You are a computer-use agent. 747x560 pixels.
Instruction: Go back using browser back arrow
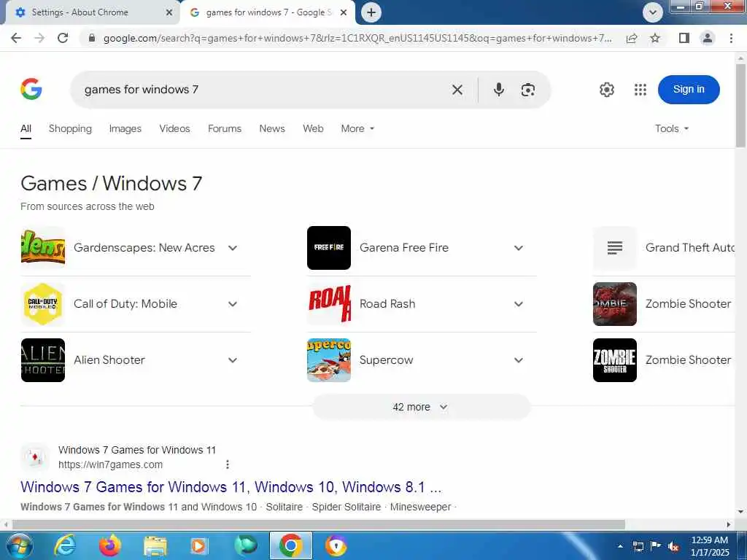point(16,38)
